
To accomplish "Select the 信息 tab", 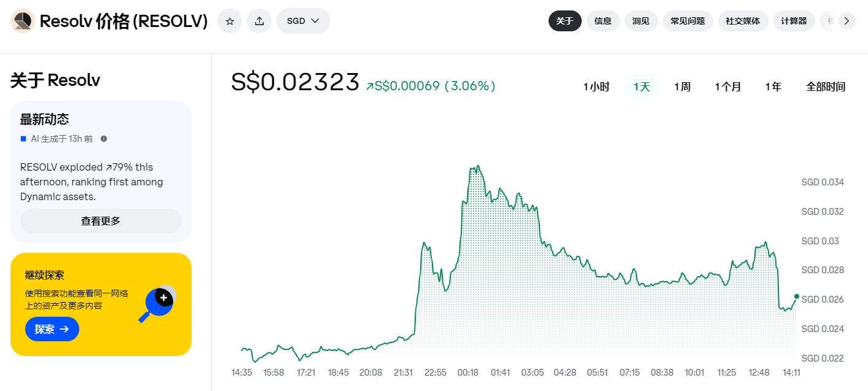I will point(603,21).
